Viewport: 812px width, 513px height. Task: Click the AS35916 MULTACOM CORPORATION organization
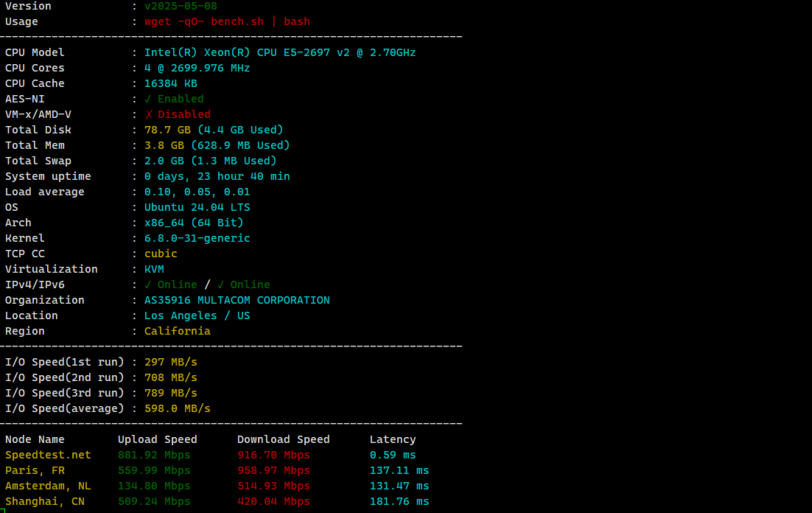click(237, 300)
